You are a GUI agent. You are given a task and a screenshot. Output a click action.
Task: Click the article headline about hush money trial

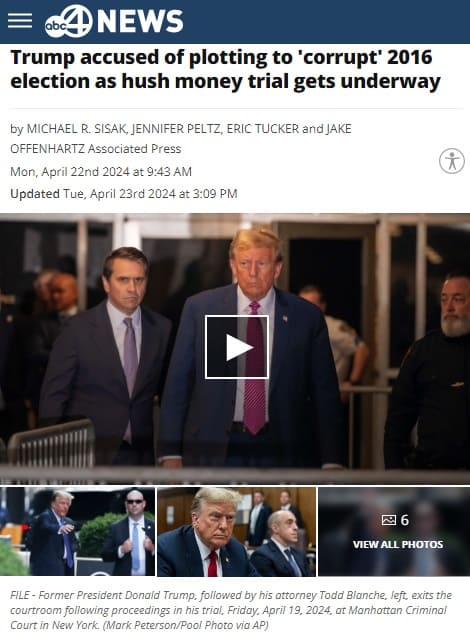[x=225, y=69]
